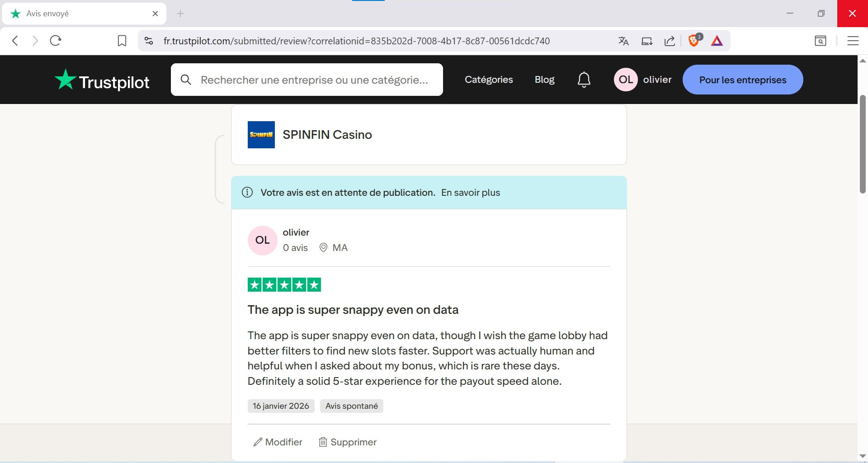Screen dimensions: 868x463
Task: Restore down the browser window
Action: 821,14
